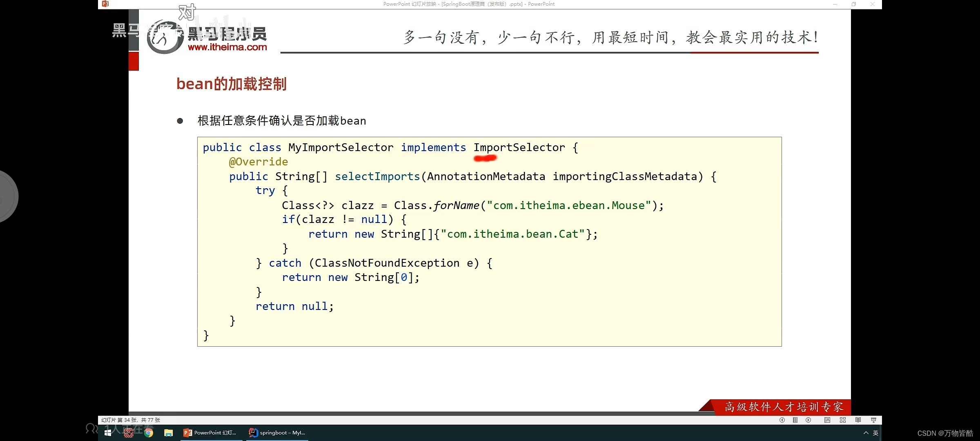980x441 pixels.
Task: Switch to Reading View icon
Action: click(858, 420)
